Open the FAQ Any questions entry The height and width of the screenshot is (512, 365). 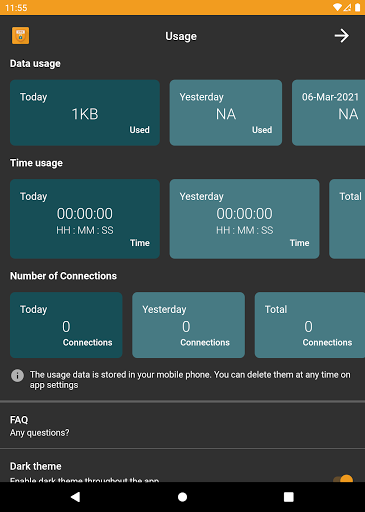click(182, 426)
